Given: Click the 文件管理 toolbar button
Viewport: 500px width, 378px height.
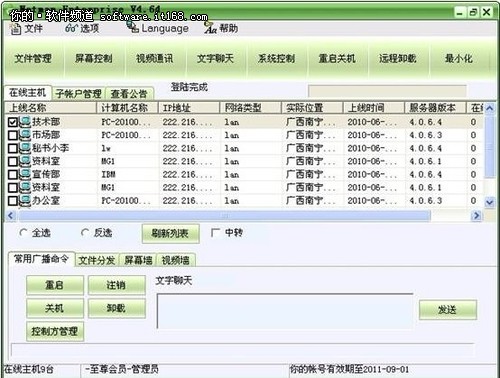Looking at the screenshot, I should pos(33,59).
